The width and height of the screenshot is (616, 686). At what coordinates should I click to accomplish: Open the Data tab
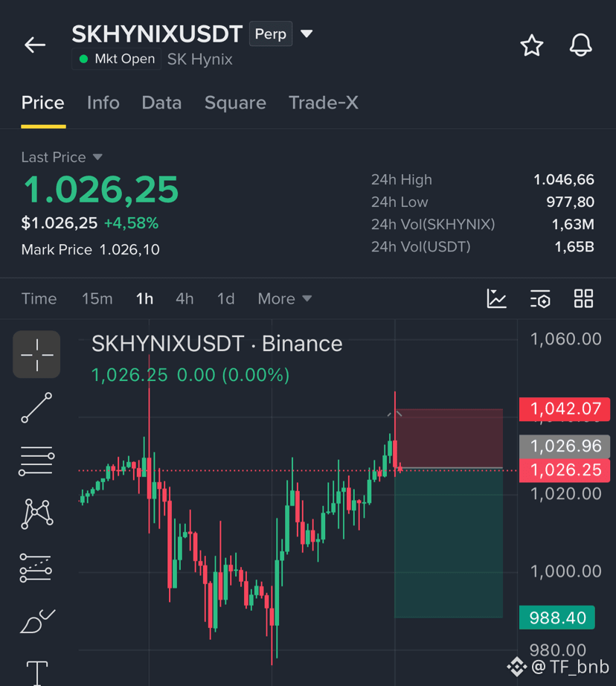(x=162, y=103)
